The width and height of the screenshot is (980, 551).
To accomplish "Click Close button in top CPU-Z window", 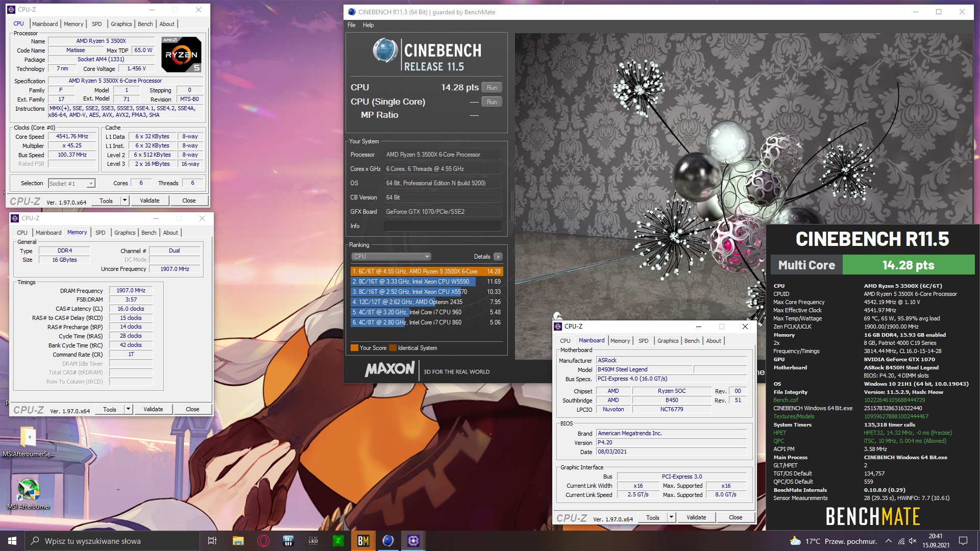I will [189, 201].
